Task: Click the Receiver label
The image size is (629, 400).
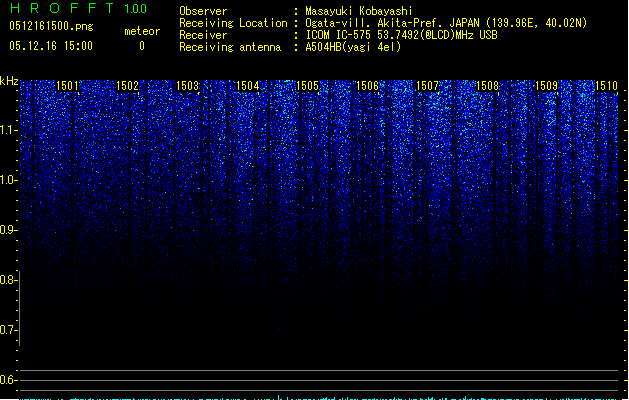Action: [x=203, y=35]
